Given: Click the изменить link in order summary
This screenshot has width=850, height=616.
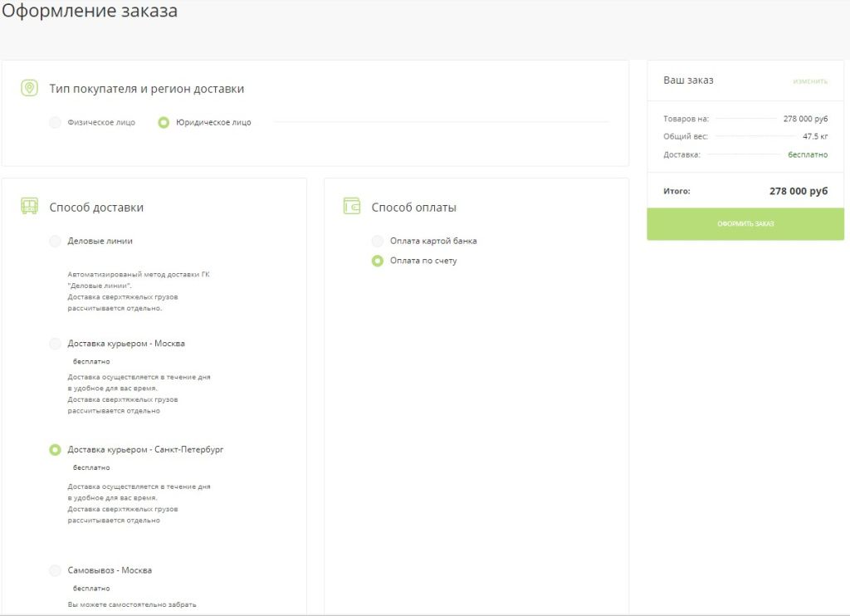Looking at the screenshot, I should pyautogui.click(x=809, y=81).
